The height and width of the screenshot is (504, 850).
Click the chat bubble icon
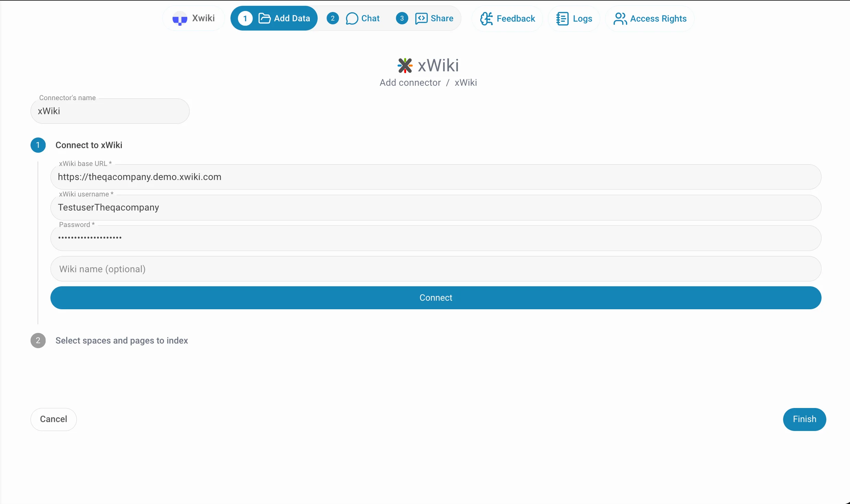352,19
